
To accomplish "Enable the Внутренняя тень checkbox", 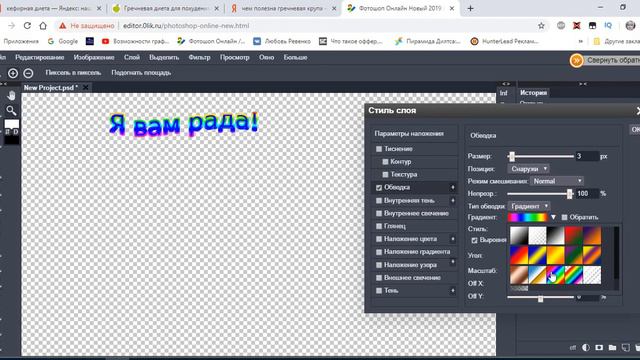I will (379, 200).
